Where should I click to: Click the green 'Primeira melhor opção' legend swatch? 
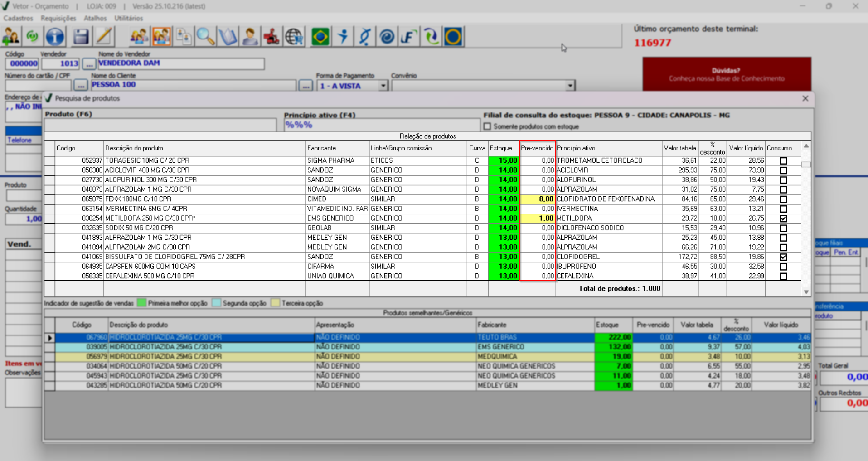click(x=141, y=303)
